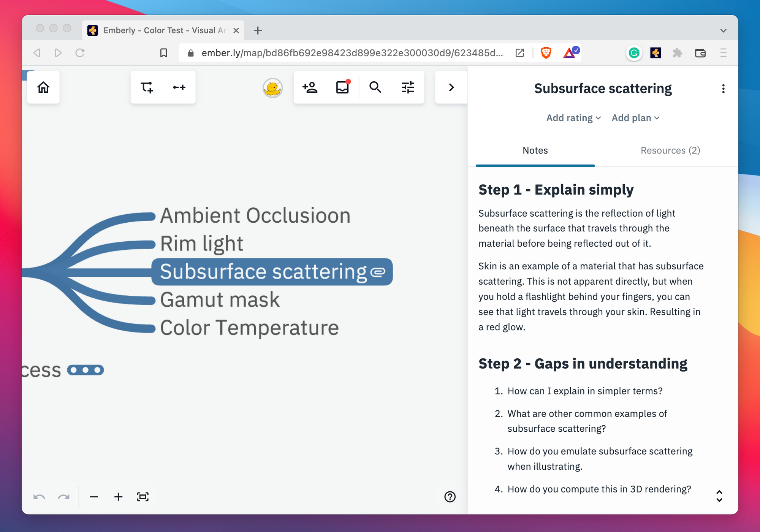The image size is (760, 532).
Task: Expand the collapsed three-dot node
Action: [x=85, y=370]
